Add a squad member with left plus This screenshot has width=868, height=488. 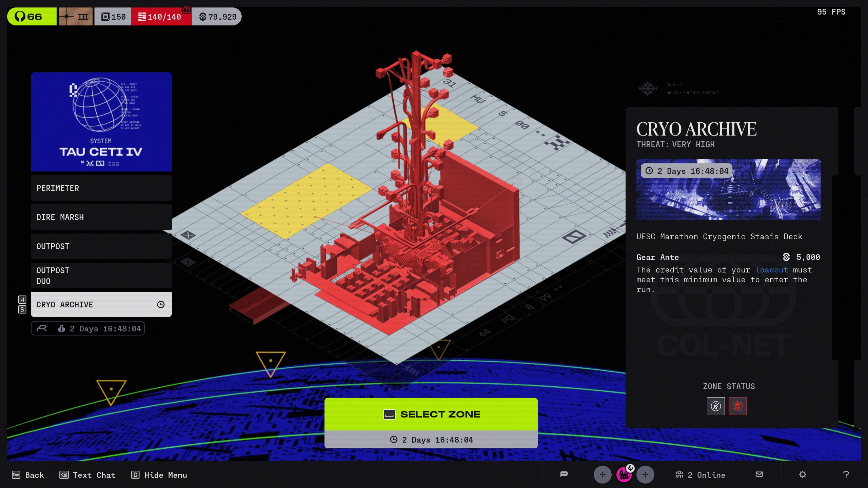click(602, 475)
